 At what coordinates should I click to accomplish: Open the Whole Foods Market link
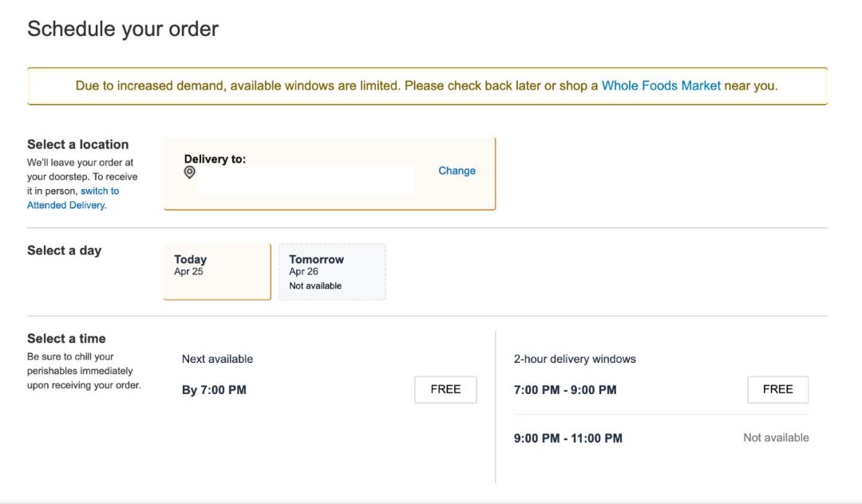click(661, 85)
